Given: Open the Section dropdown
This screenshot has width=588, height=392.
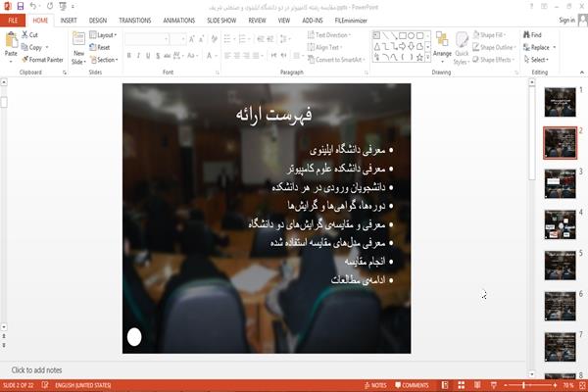Looking at the screenshot, I should tap(104, 60).
